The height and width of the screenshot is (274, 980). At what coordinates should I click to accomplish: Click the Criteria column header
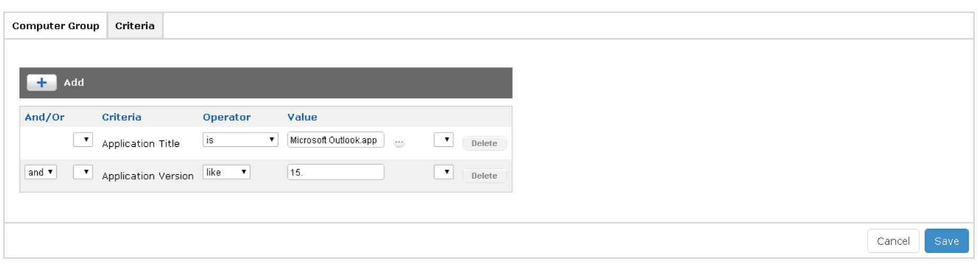tap(122, 117)
